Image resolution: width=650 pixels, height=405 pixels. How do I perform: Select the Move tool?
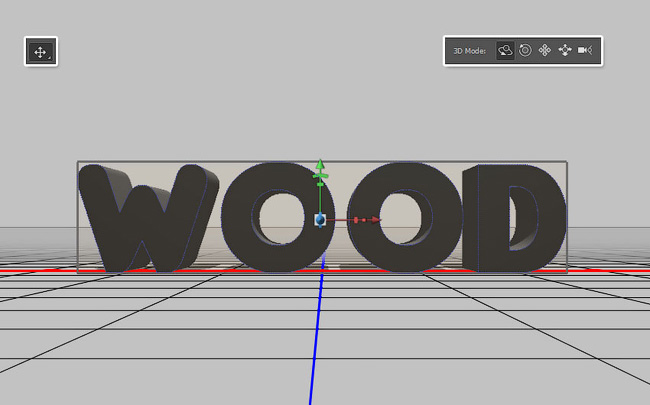tap(41, 52)
